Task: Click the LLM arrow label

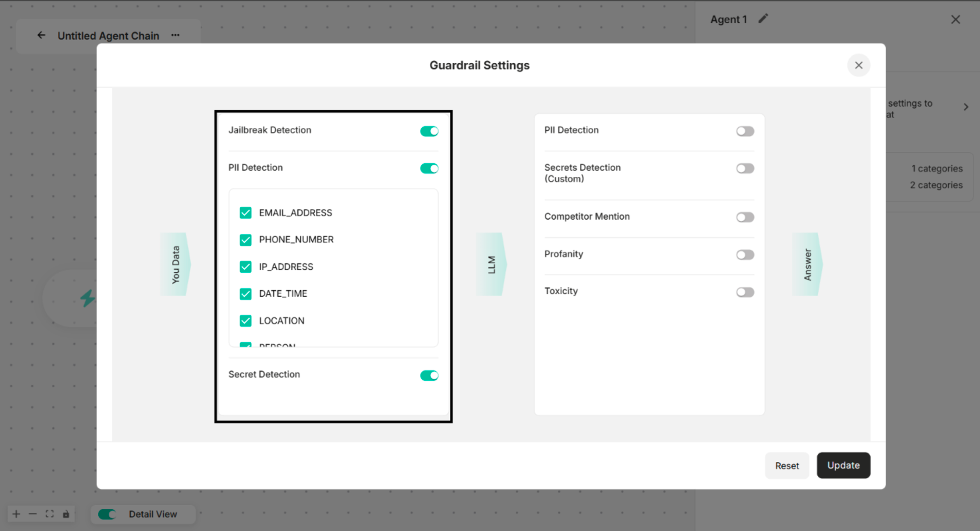Action: (491, 264)
